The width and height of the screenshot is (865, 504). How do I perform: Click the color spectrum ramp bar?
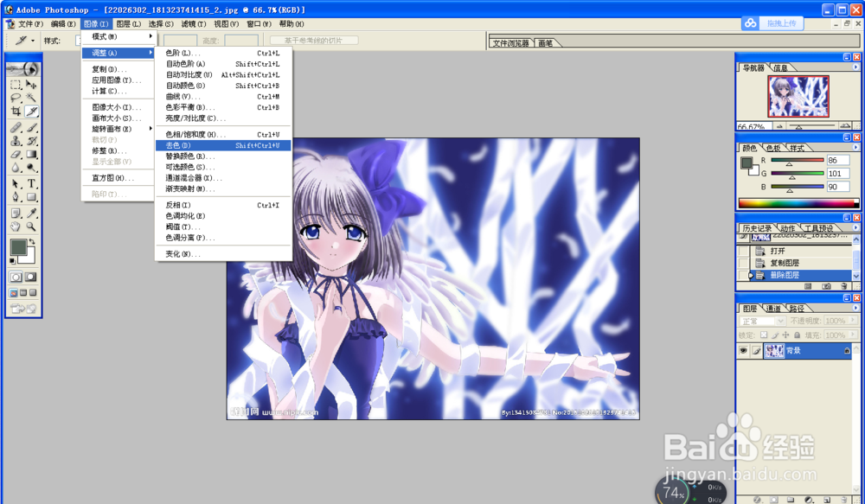pos(798,203)
